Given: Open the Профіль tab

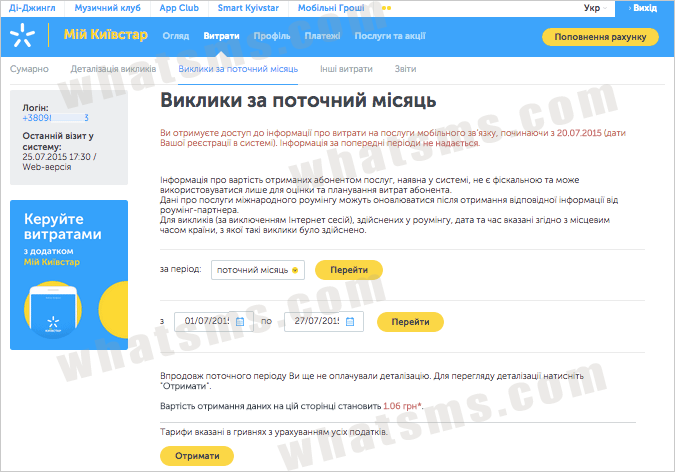Looking at the screenshot, I should click(272, 36).
